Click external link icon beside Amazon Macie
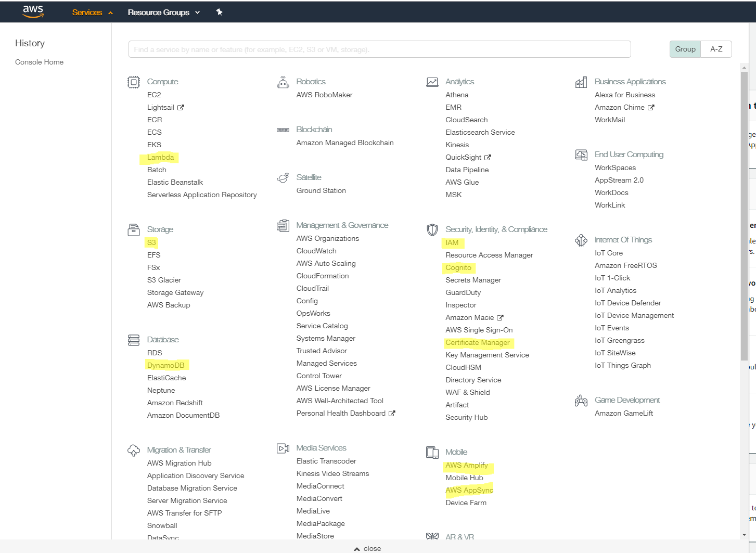 500,318
